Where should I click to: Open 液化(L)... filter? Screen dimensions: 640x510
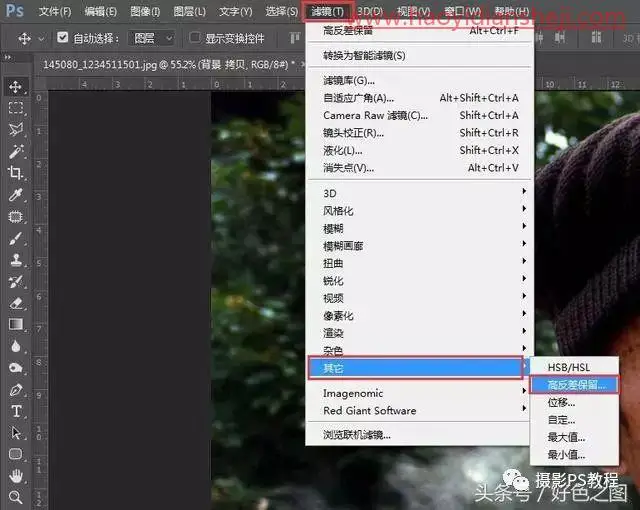(x=418, y=151)
